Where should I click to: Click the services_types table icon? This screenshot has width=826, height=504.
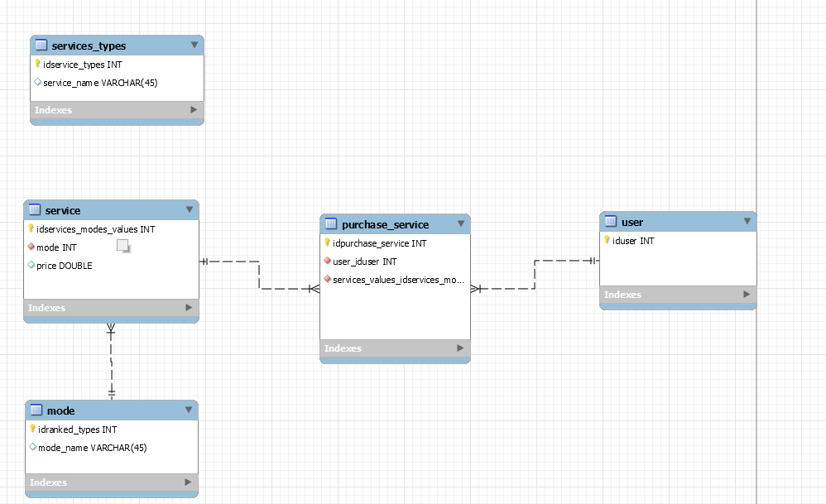(41, 46)
